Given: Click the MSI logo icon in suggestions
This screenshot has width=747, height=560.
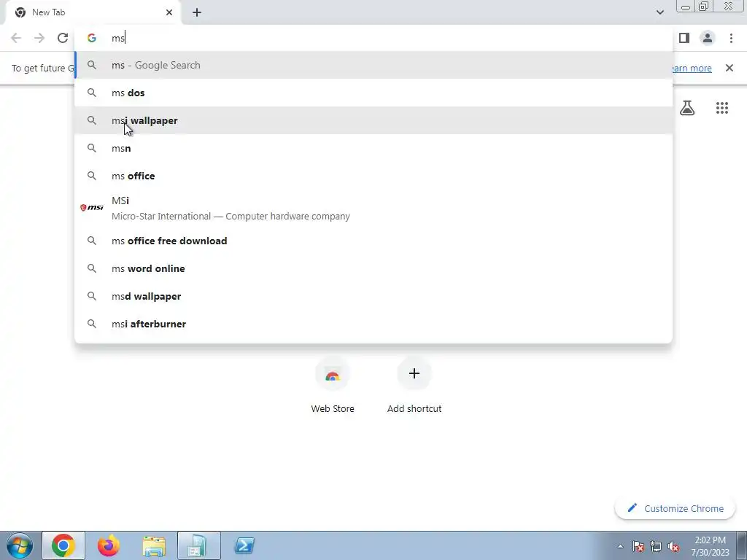Looking at the screenshot, I should click(x=91, y=208).
